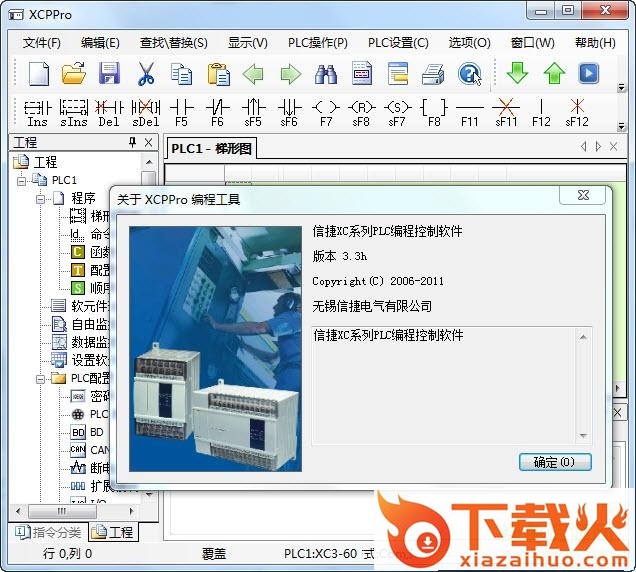Delete row with the sDel ladder icon

coord(145,113)
